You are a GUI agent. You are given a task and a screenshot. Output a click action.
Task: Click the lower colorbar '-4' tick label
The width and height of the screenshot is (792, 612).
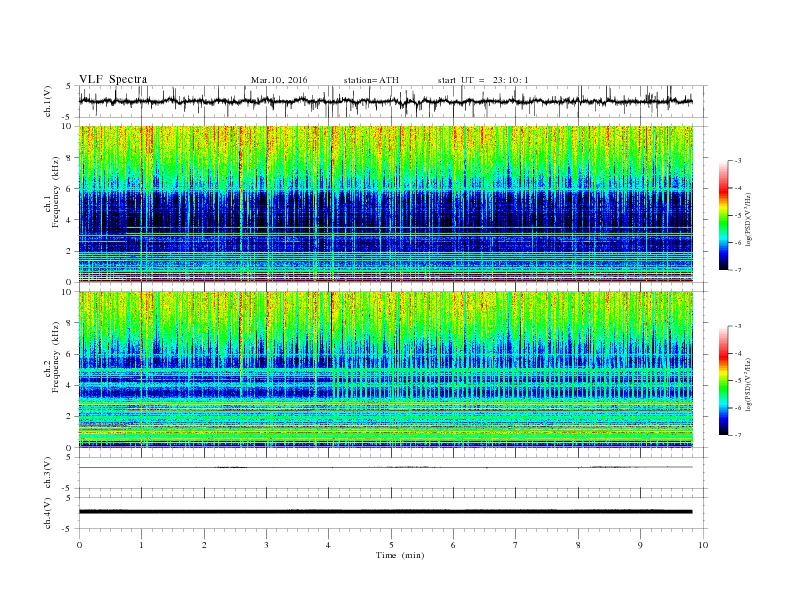pos(738,353)
